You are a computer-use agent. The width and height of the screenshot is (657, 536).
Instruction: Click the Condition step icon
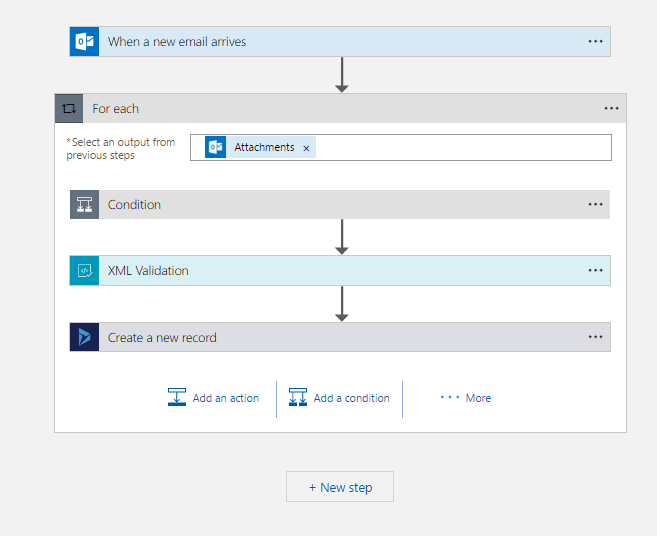[84, 205]
